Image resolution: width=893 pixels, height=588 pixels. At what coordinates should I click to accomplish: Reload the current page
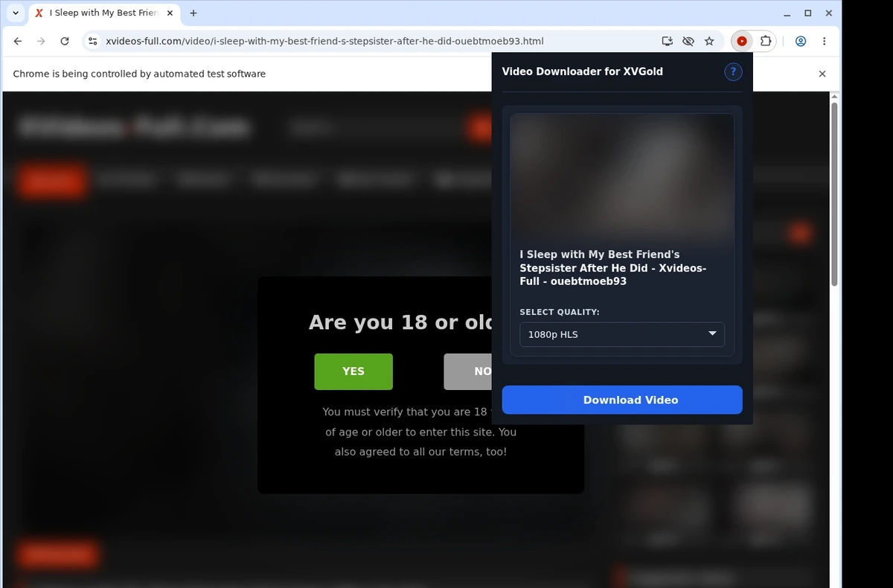[65, 42]
